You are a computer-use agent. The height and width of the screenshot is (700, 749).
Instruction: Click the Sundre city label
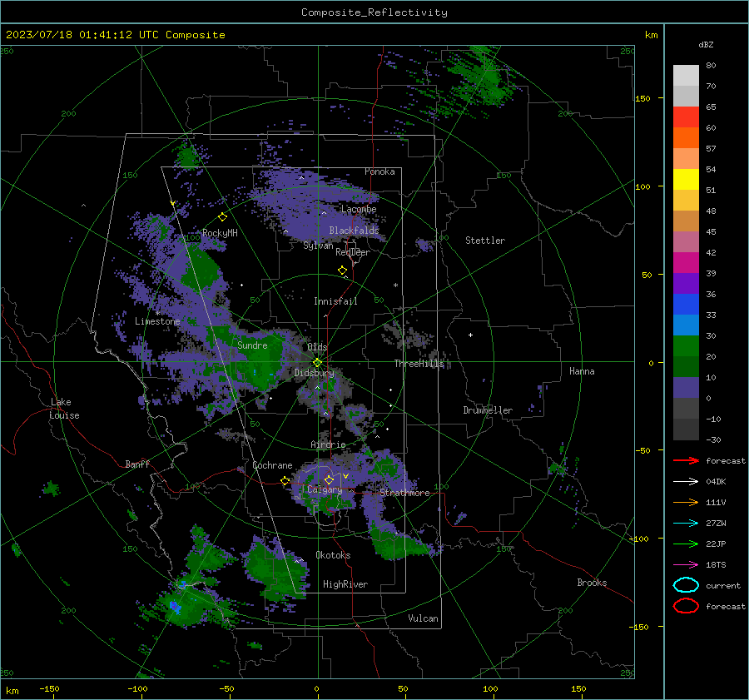252,345
